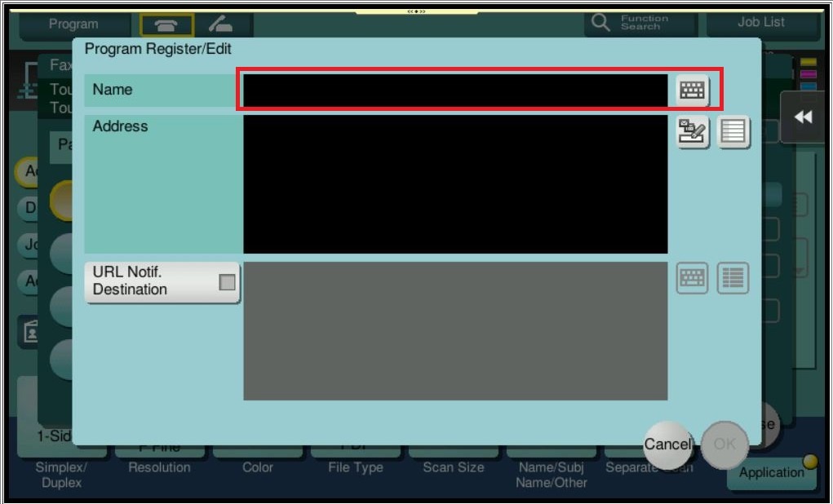Click the Name input field
The image size is (833, 504).
pyautogui.click(x=455, y=91)
